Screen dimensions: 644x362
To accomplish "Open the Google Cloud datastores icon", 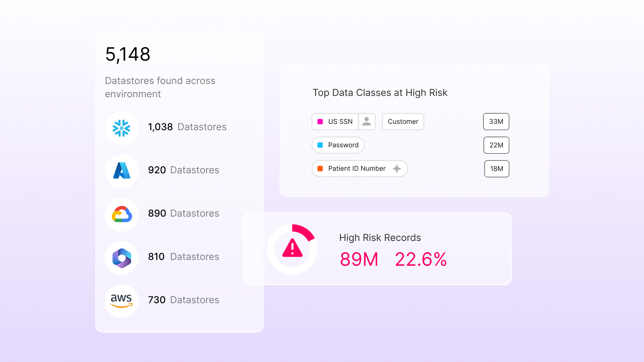I will coord(122,215).
